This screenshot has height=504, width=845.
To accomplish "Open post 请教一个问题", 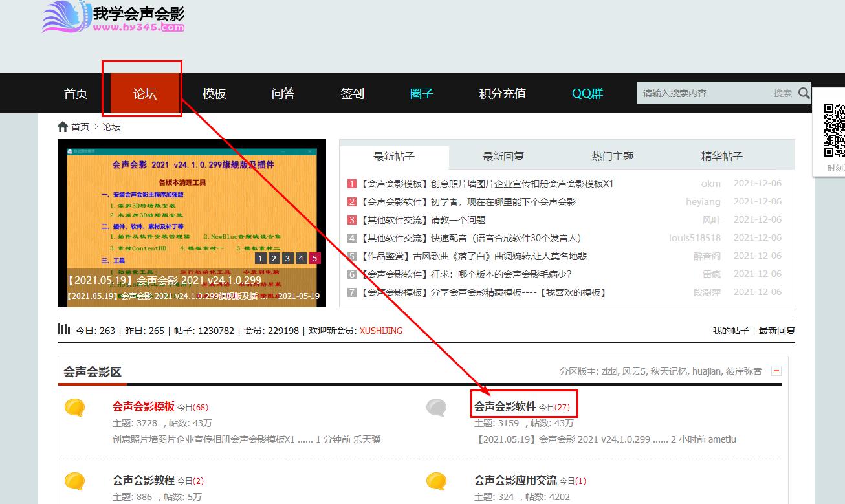I will (x=458, y=220).
